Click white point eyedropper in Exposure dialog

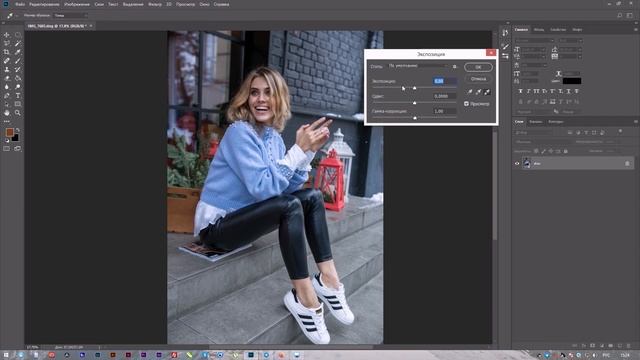(x=487, y=92)
